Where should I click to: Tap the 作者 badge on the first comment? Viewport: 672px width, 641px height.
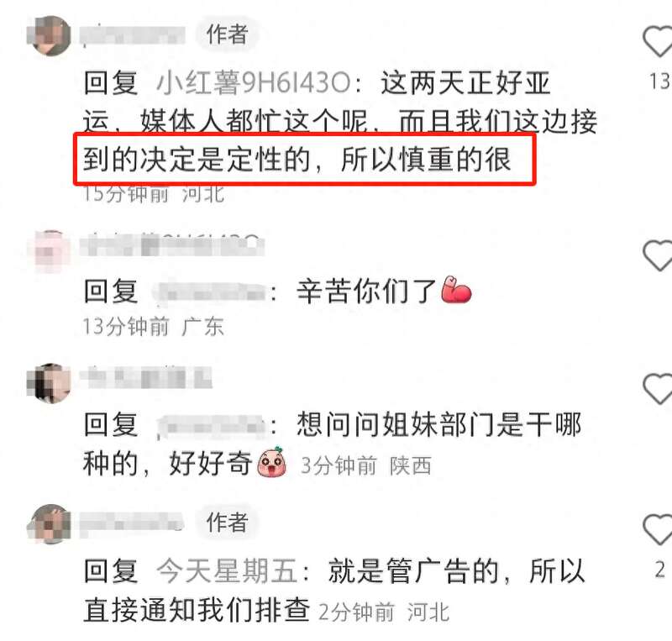227,34
